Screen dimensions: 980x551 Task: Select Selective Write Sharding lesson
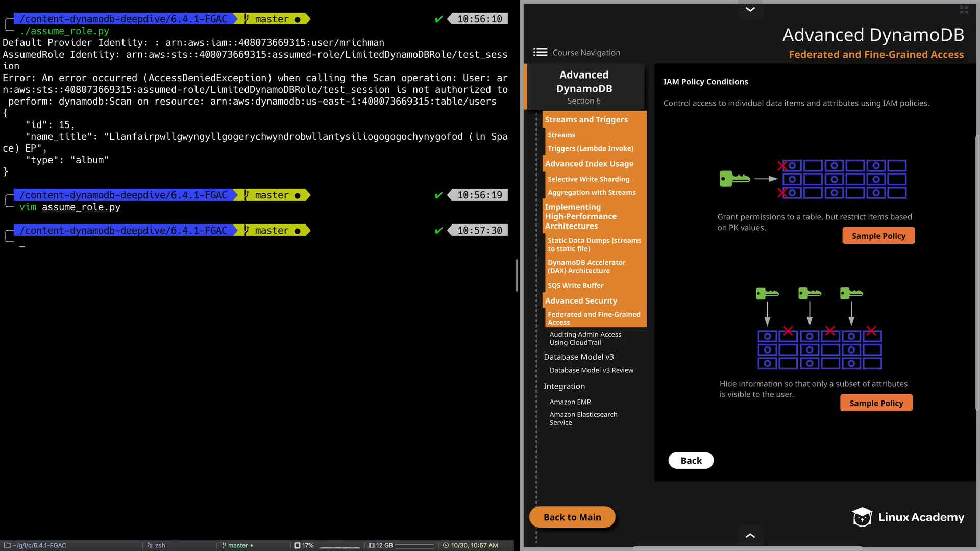[x=588, y=179]
